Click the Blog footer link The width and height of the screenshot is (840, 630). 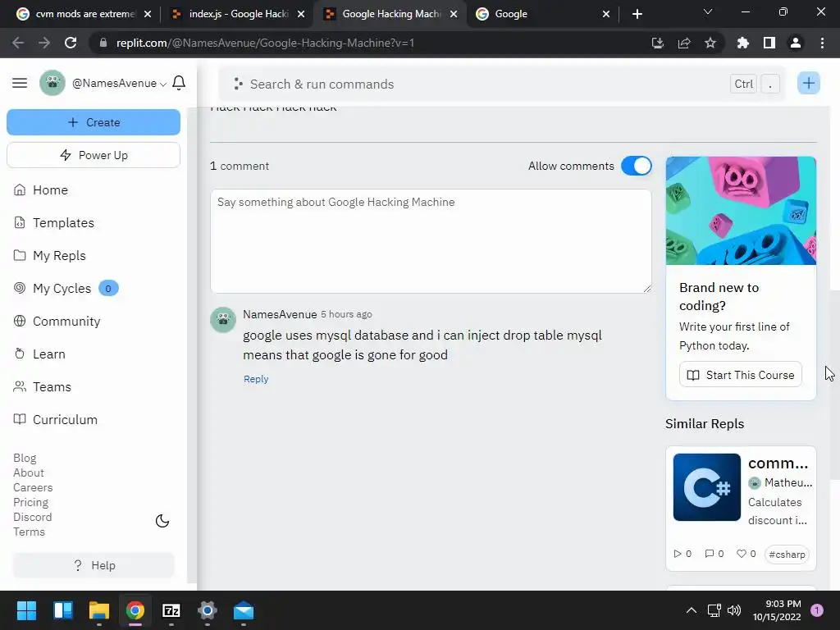[25, 458]
